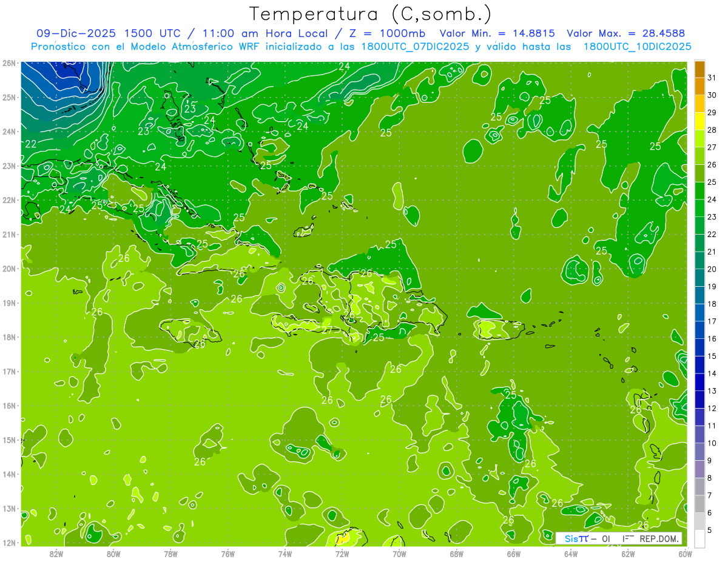The height and width of the screenshot is (562, 728).
Task: Click the "68W" longitude axis label
Action: pos(457,554)
